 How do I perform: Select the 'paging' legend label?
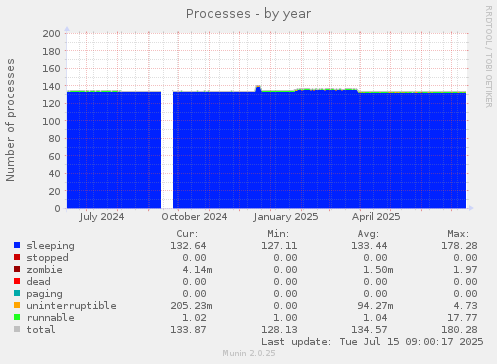coord(44,294)
